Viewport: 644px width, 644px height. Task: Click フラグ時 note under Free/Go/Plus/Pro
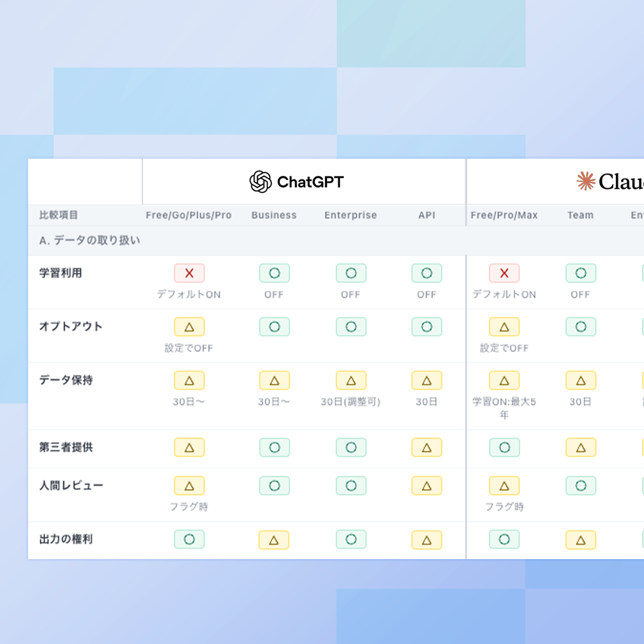pyautogui.click(x=189, y=507)
